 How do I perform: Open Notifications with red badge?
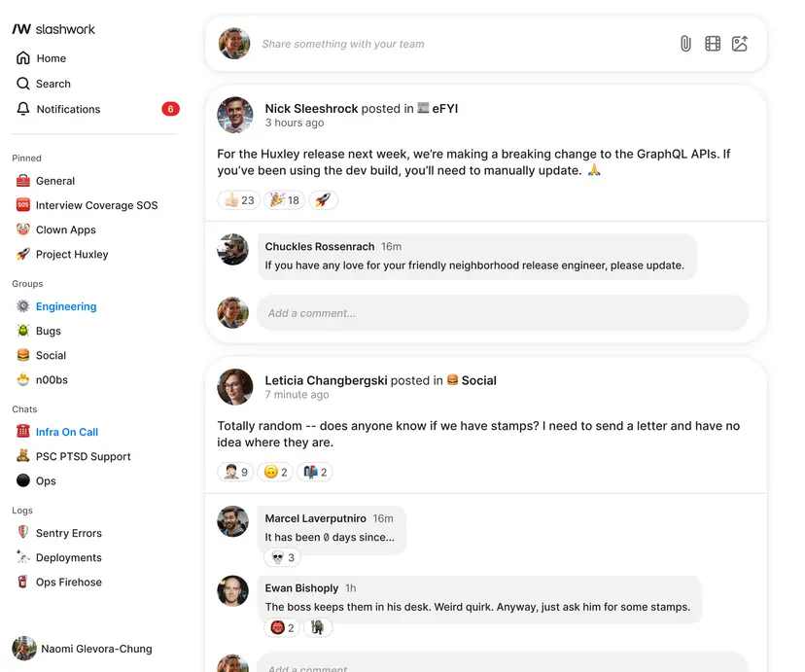[68, 109]
